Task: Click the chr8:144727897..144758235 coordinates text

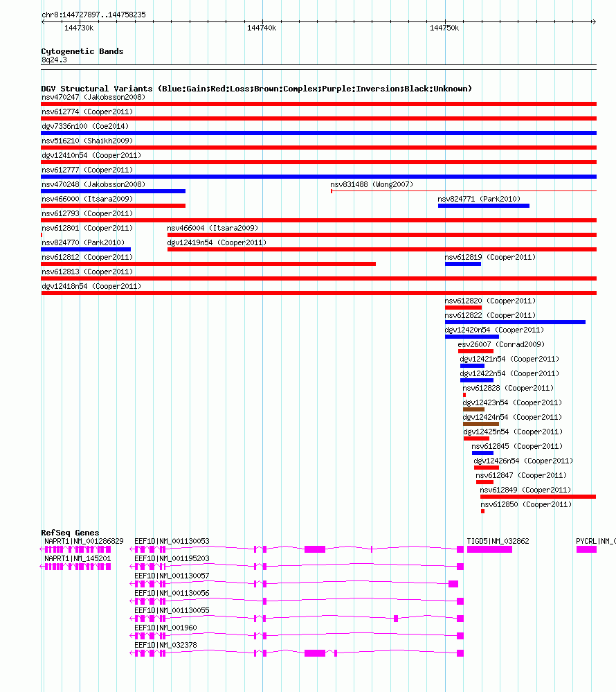Action: point(93,15)
